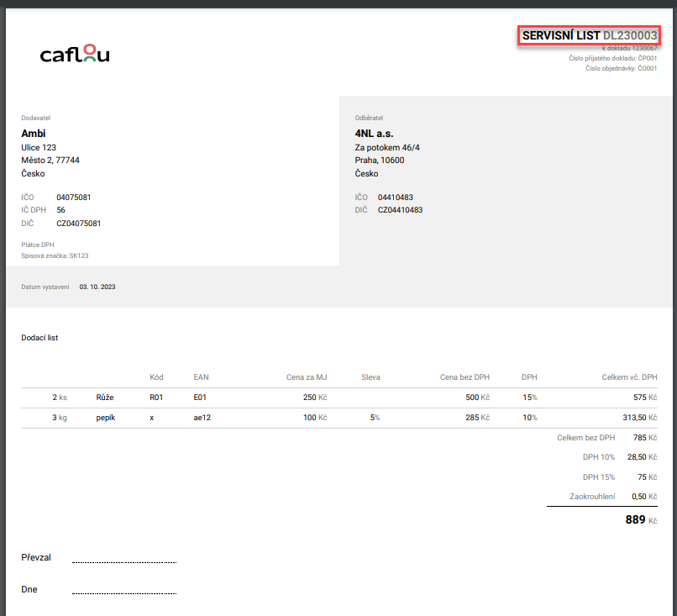Click the Celkem vč. DPH column header
The width and height of the screenshot is (677, 616).
pos(629,377)
